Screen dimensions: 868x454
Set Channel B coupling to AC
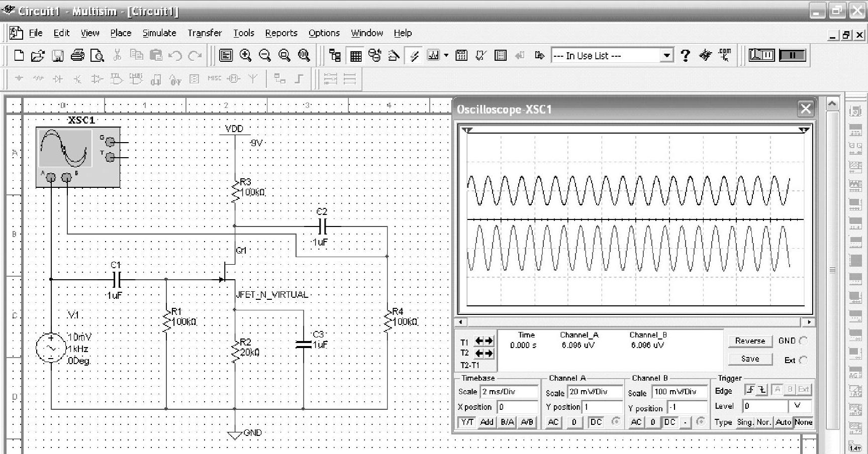point(636,422)
